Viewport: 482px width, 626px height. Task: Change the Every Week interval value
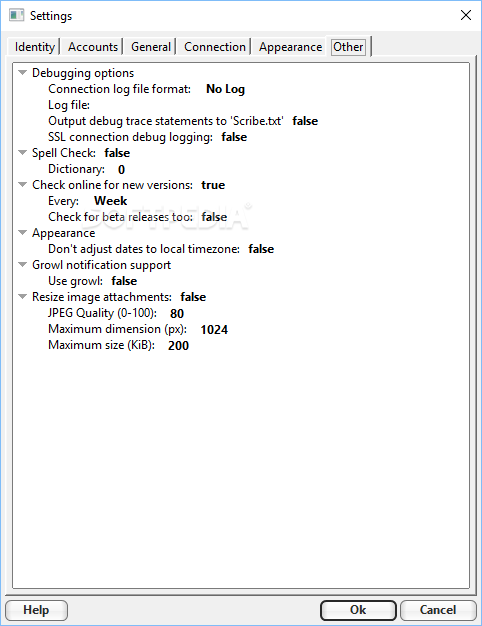pos(111,201)
